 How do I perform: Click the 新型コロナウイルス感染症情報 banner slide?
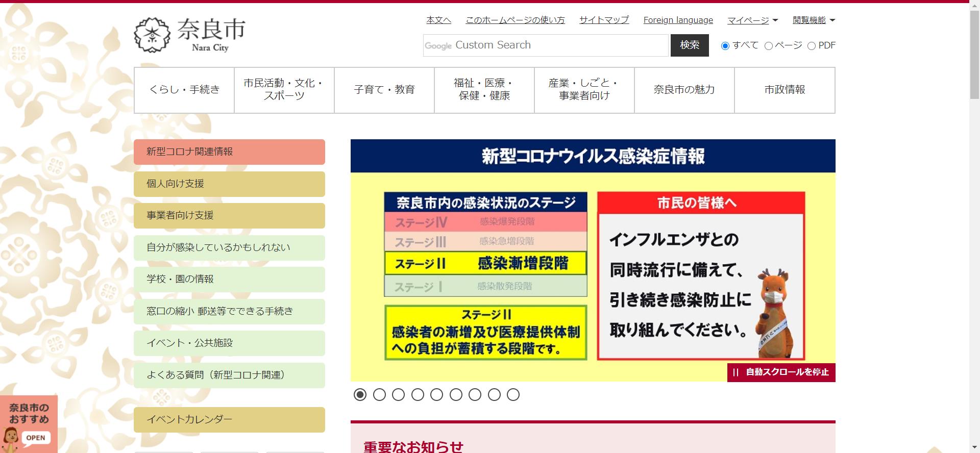(x=593, y=260)
